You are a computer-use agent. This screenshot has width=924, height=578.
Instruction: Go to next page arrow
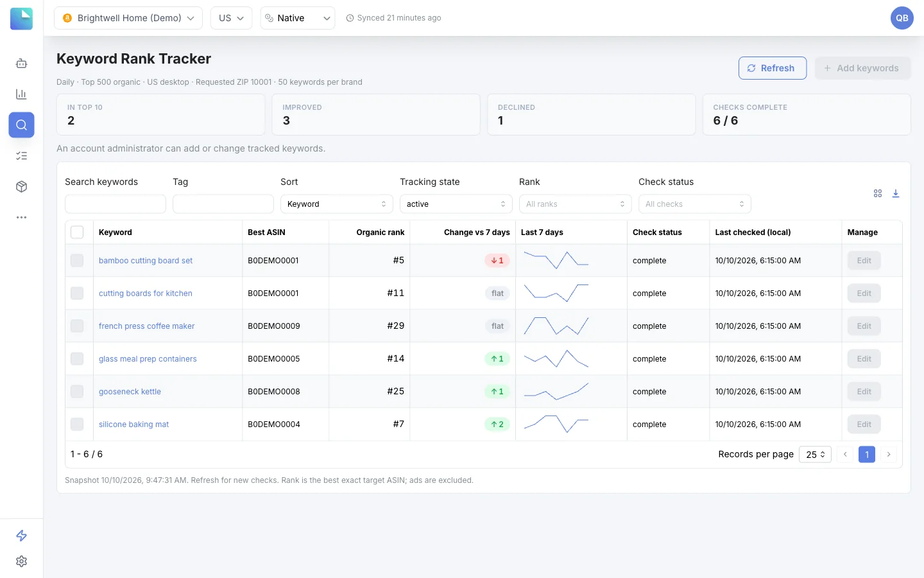(889, 454)
